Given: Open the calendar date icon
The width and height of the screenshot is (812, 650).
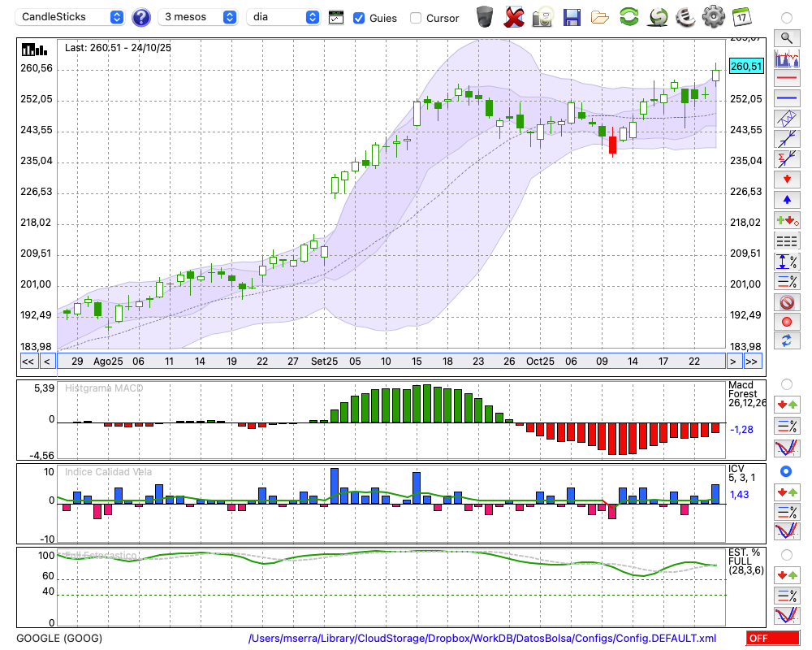Looking at the screenshot, I should (x=741, y=16).
